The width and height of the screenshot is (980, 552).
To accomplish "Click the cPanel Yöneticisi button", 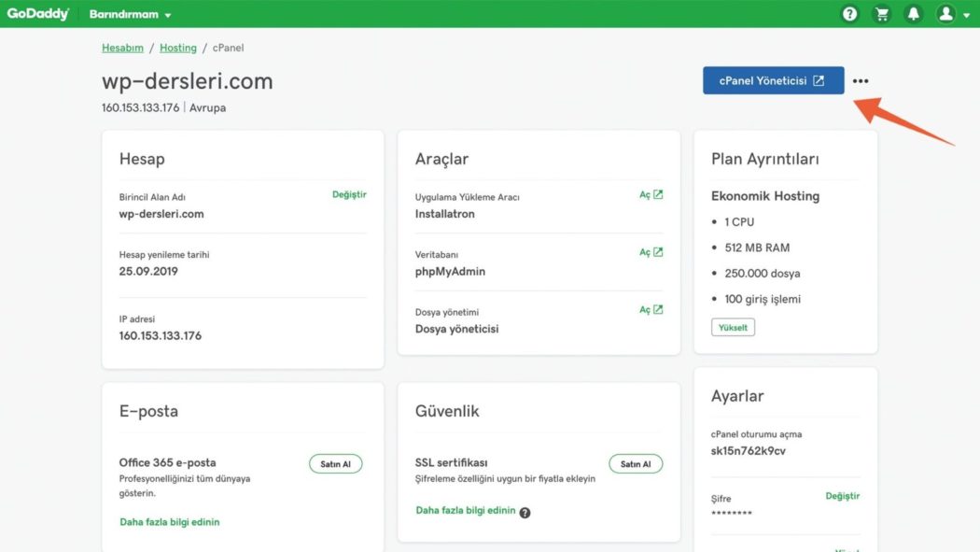I will click(773, 80).
